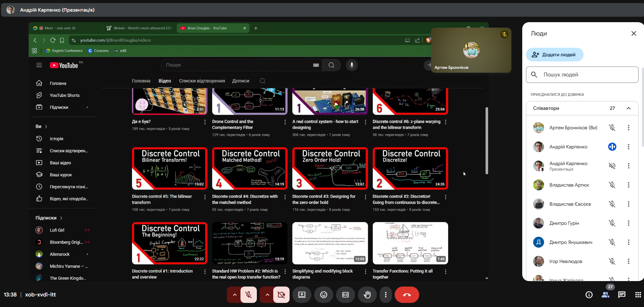Toggle the camera on/off button

pos(281,295)
